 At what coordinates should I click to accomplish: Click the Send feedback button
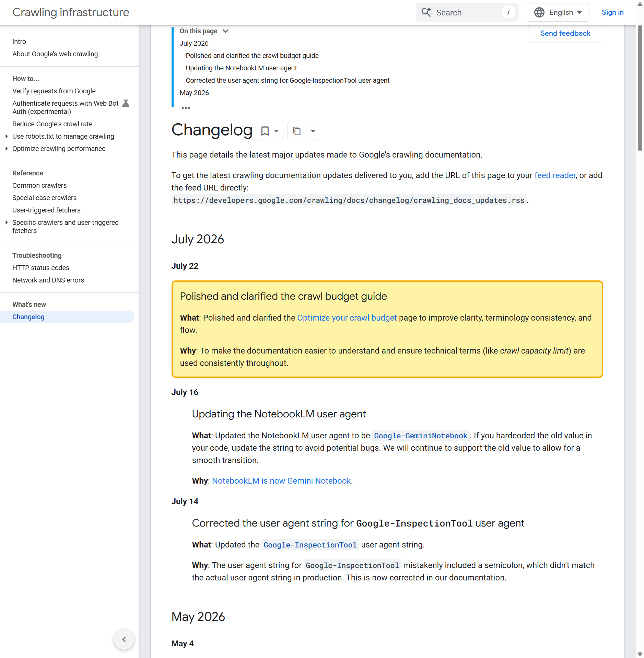tap(565, 33)
